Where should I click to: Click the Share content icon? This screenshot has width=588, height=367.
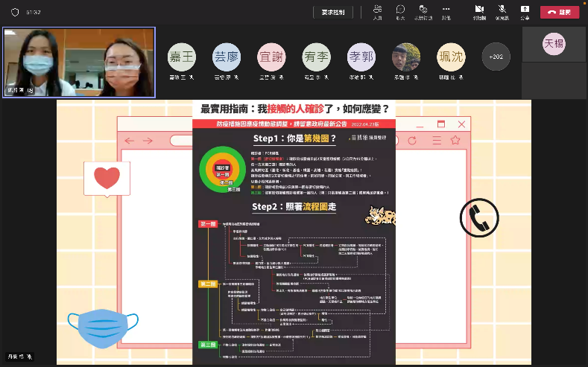point(525,11)
